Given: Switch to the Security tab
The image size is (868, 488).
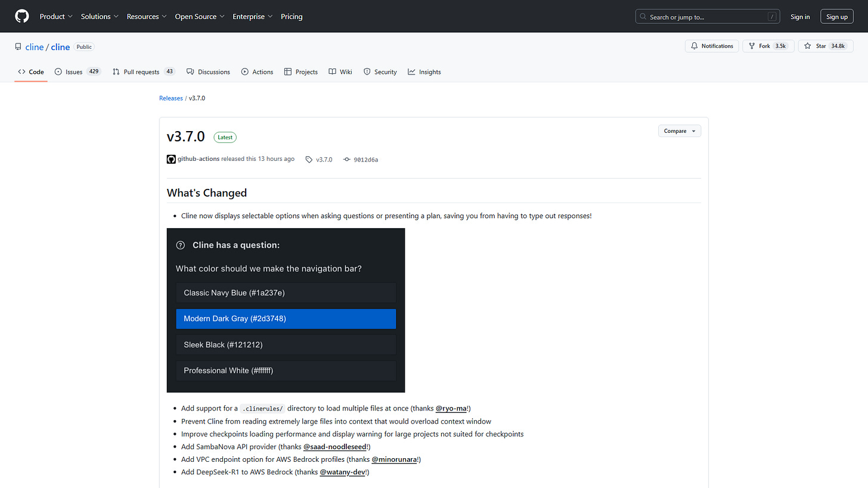Looking at the screenshot, I should (380, 72).
